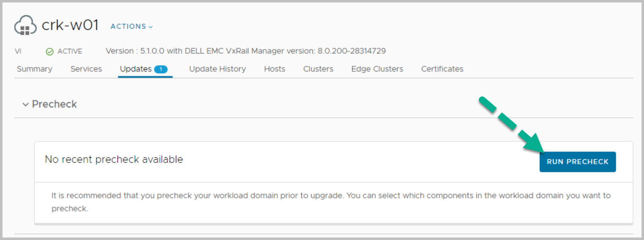Click the VxRail Manager version text
The width and height of the screenshot is (644, 240).
(x=245, y=51)
